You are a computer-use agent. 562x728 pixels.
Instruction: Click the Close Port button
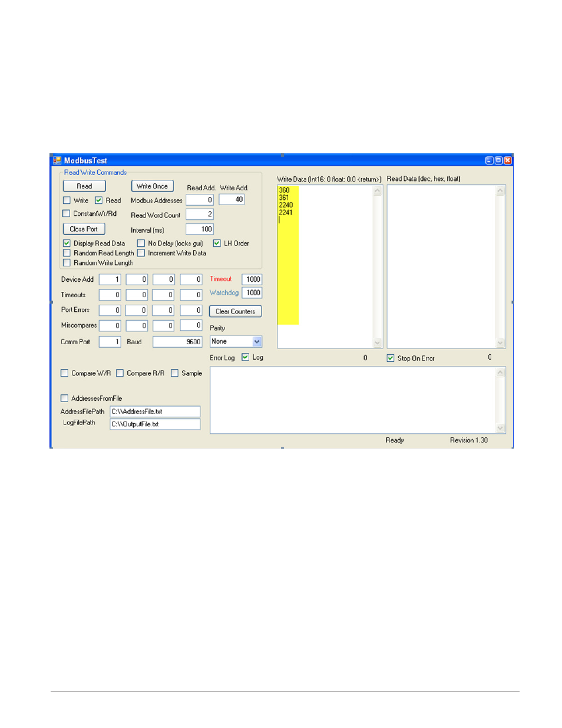click(x=84, y=229)
